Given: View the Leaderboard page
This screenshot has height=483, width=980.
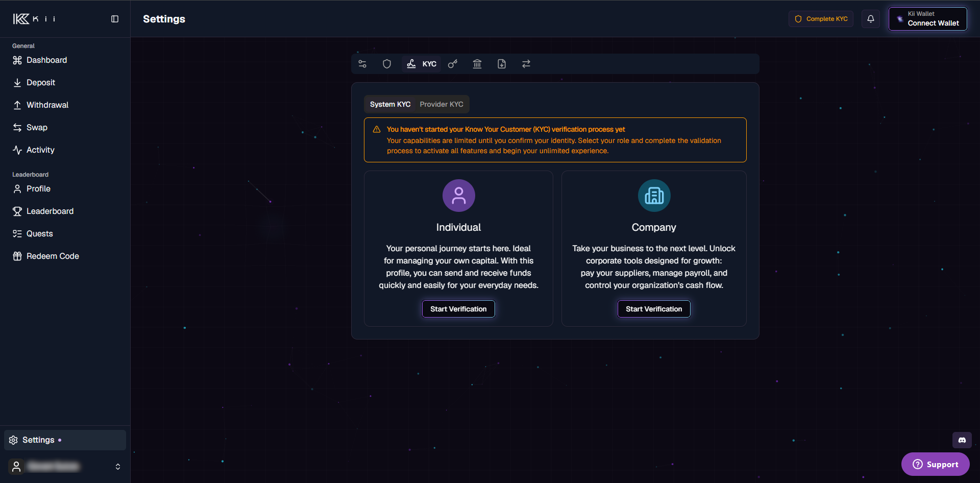Looking at the screenshot, I should pos(65,211).
